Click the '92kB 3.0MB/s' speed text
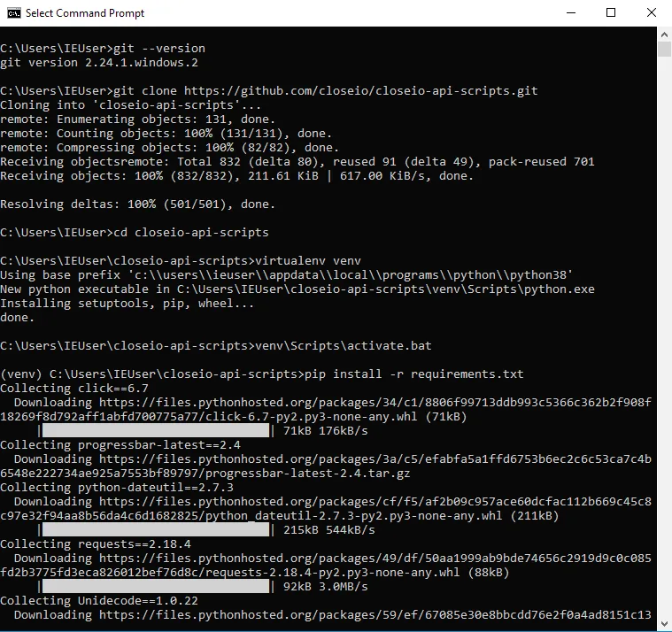Image resolution: width=672 pixels, height=632 pixels. (325, 586)
